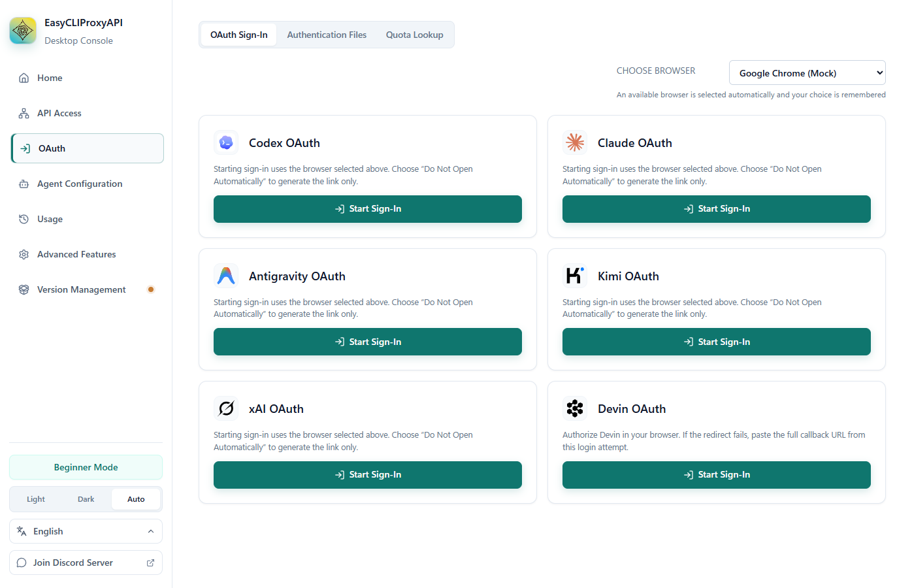Click the Usage history clock icon
The image size is (912, 588).
(x=24, y=219)
